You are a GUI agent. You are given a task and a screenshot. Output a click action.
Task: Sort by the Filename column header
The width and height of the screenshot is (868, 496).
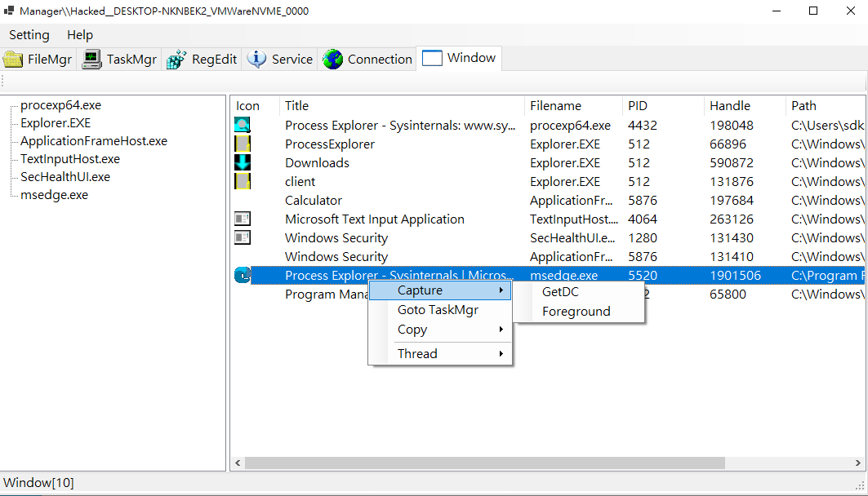573,105
